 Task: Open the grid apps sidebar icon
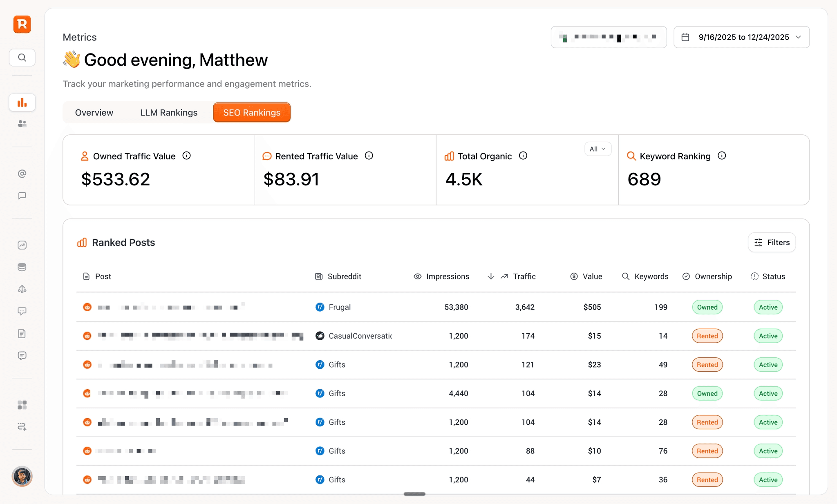click(22, 405)
